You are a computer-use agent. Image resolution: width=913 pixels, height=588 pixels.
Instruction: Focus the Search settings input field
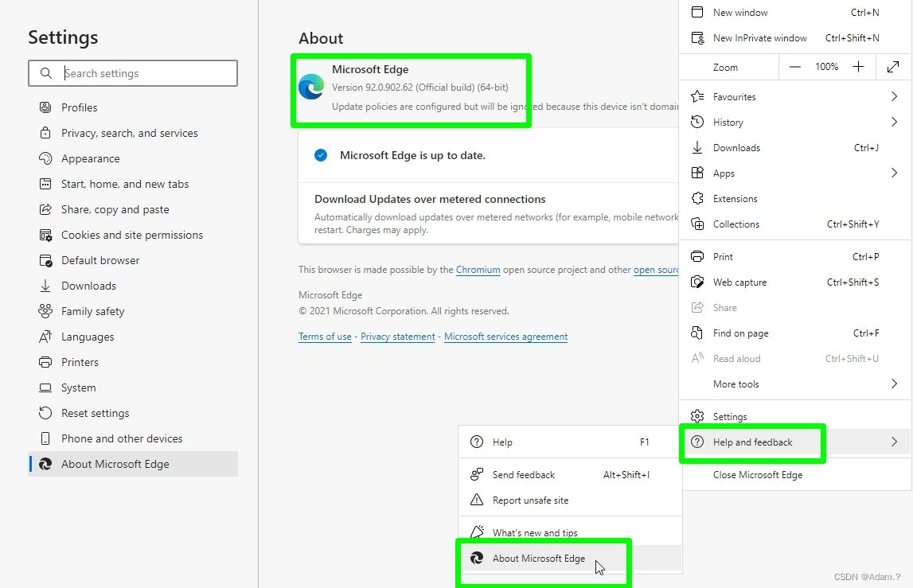pos(133,73)
